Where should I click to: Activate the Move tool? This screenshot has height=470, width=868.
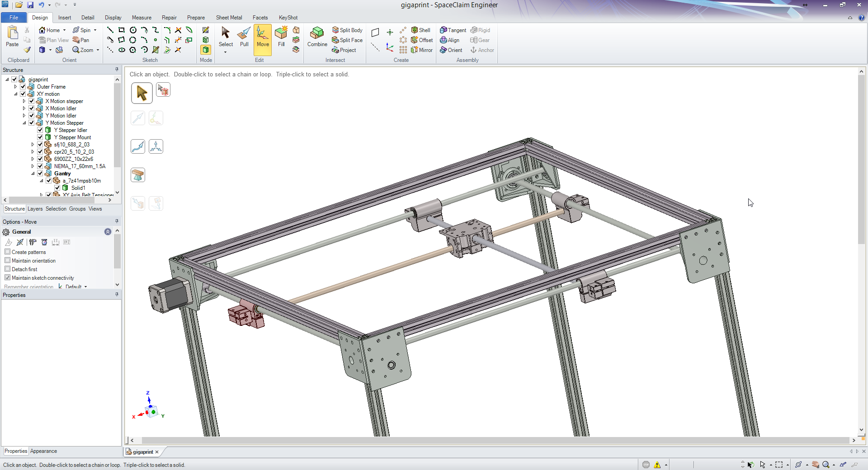[263, 37]
